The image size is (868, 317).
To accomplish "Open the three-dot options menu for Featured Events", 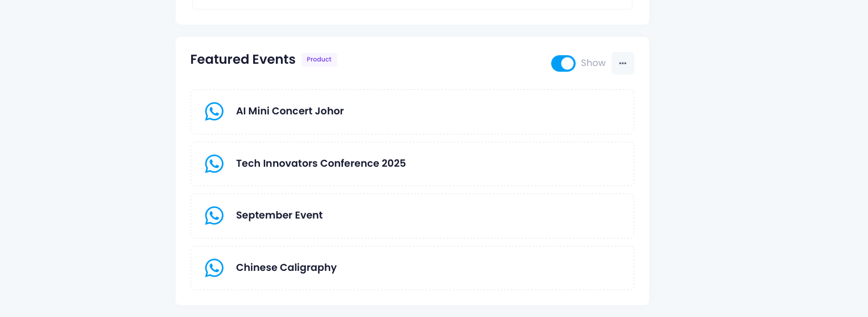I will click(622, 63).
